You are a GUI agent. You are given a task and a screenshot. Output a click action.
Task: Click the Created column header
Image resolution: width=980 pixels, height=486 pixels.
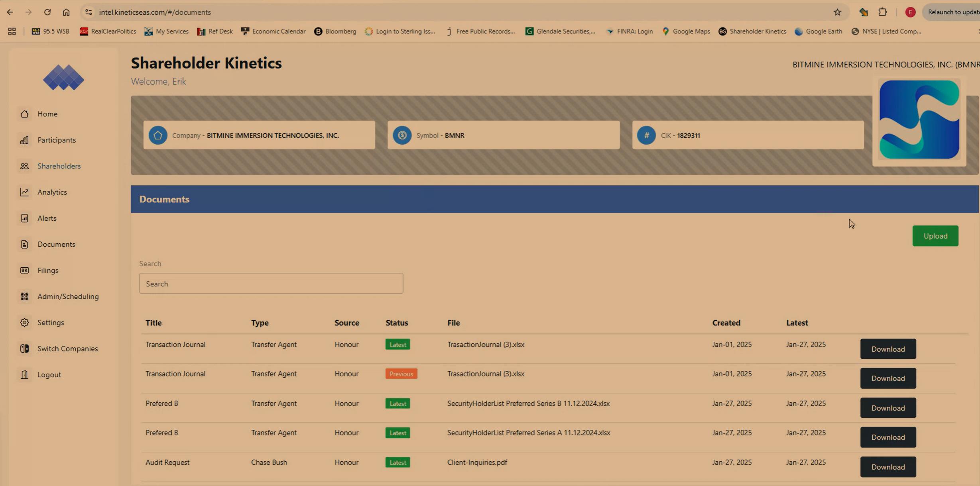726,323
